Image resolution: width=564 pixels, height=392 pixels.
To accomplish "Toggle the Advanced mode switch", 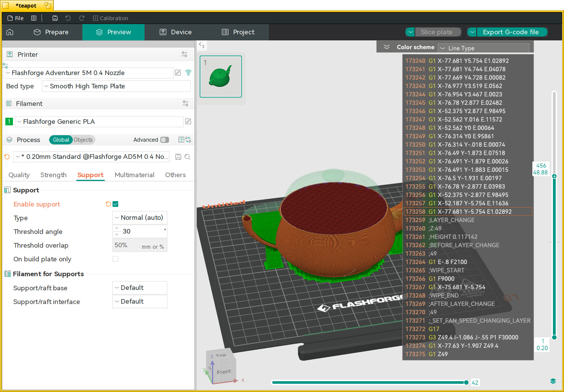I will pos(165,140).
